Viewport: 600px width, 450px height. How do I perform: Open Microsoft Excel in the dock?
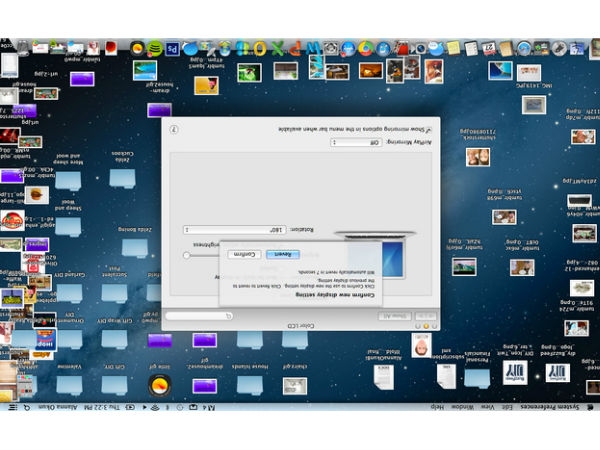[x=277, y=49]
